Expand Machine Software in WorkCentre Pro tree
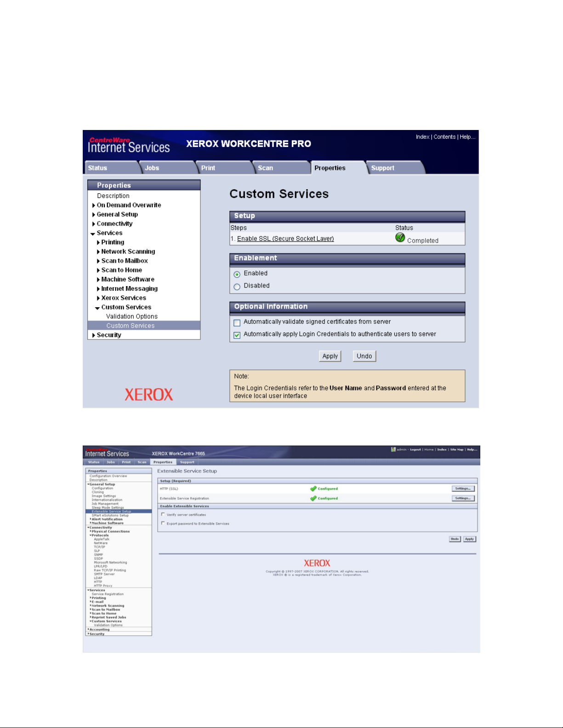Screen dimensions: 563x728 tap(98, 279)
